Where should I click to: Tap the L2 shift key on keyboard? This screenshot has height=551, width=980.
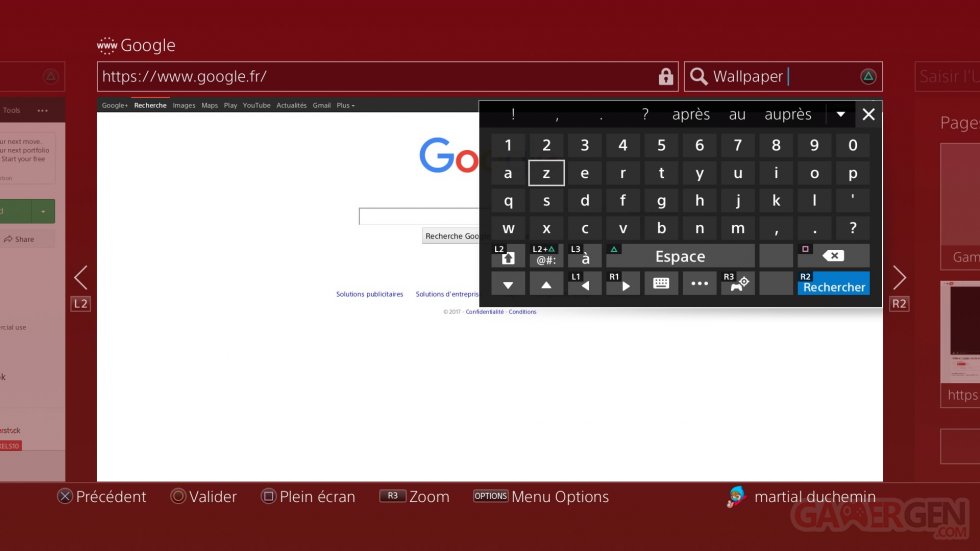pos(508,256)
